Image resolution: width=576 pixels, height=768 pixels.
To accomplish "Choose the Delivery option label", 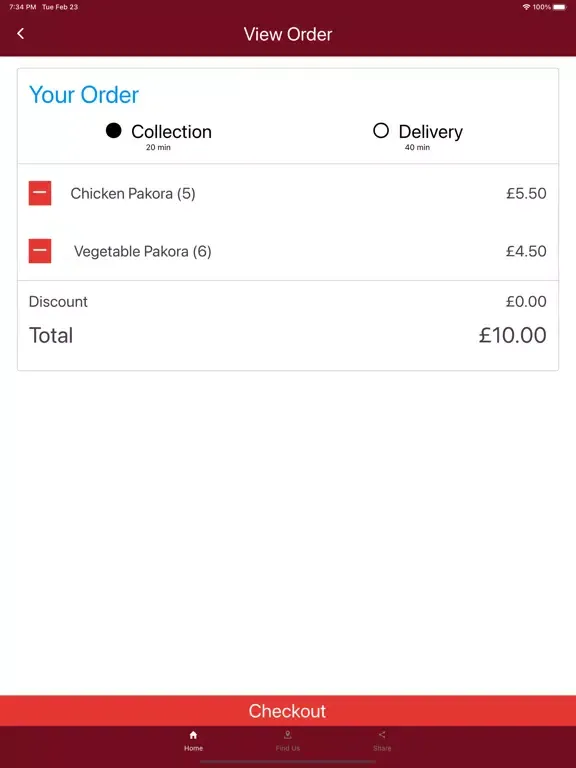I will pyautogui.click(x=431, y=132).
